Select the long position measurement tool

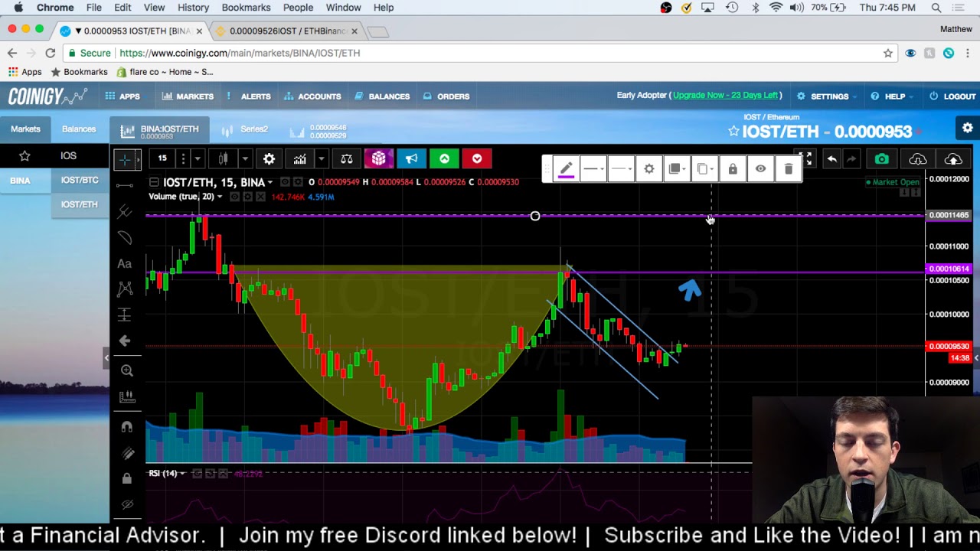pos(124,315)
